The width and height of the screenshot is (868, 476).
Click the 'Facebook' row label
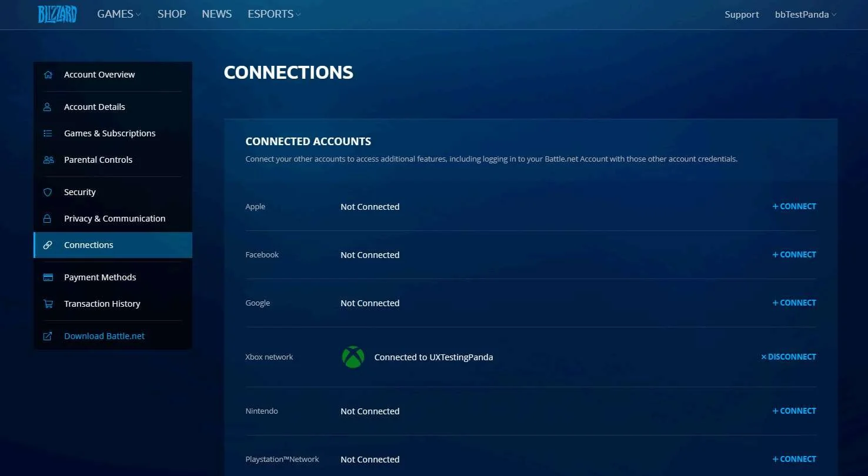click(x=262, y=255)
